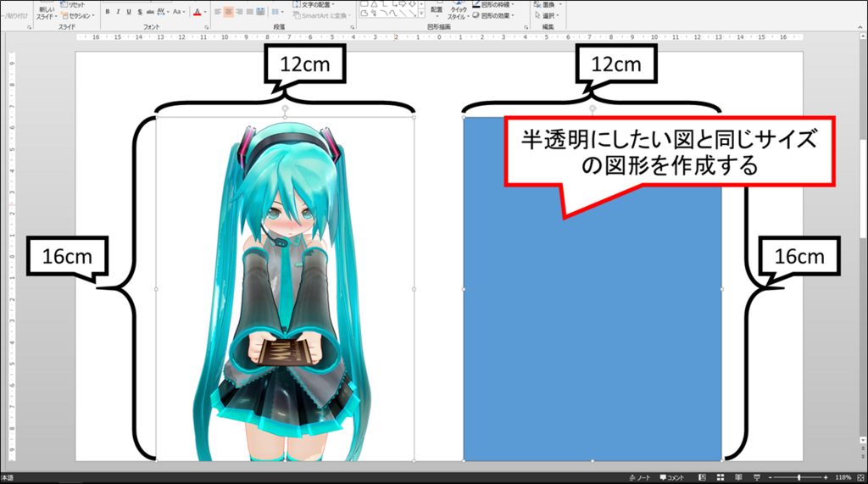Expand shapes gallery More button
868x484 pixels.
[x=422, y=14]
